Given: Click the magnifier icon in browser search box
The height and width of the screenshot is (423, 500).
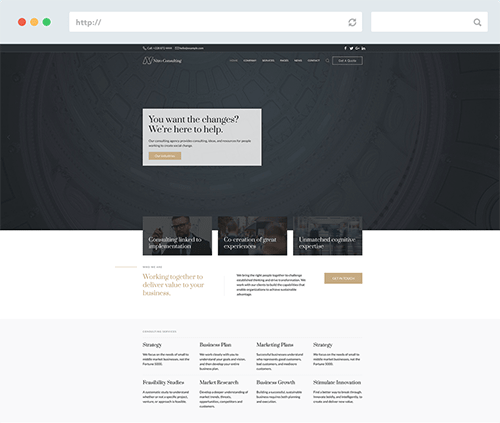Looking at the screenshot, I should (477, 22).
